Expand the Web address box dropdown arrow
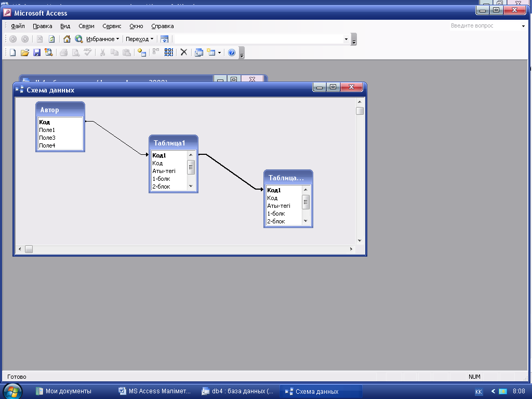The height and width of the screenshot is (399, 532). (346, 39)
